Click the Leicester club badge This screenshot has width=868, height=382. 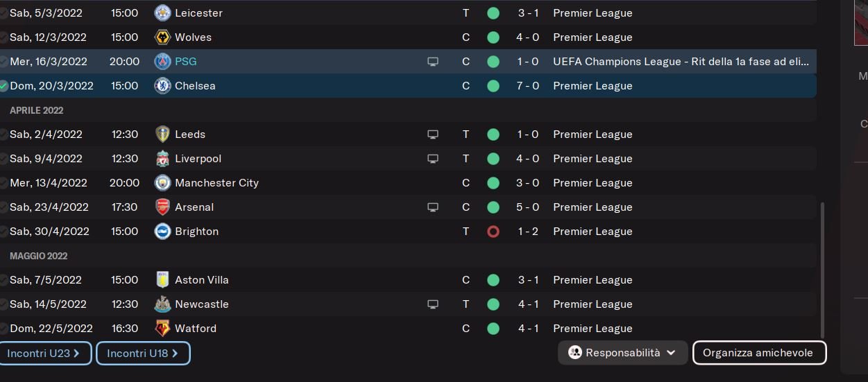pos(162,13)
